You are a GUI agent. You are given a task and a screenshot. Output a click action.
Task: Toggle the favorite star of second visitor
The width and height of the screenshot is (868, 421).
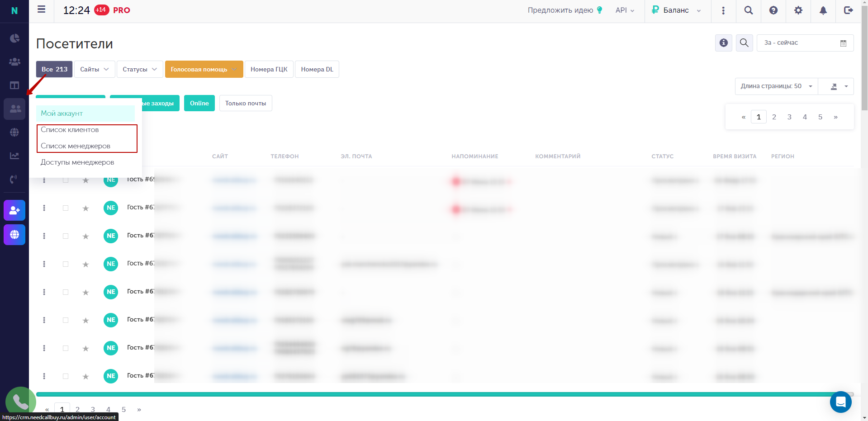85,208
